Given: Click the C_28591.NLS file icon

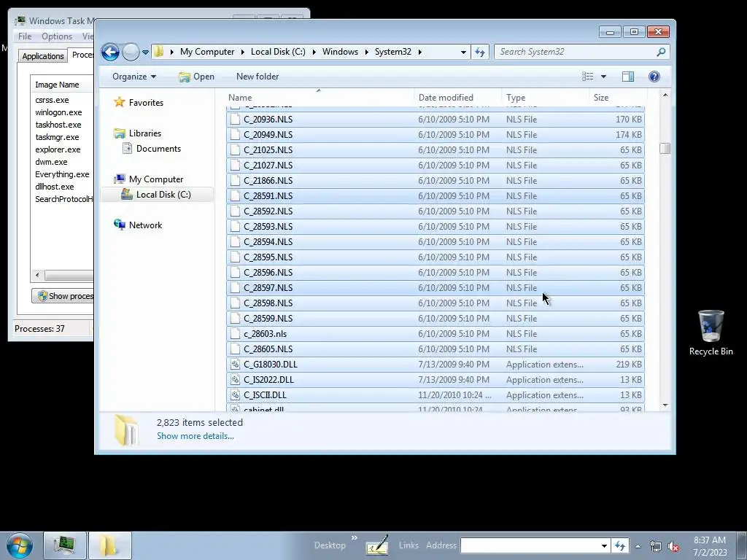Looking at the screenshot, I should 235,196.
